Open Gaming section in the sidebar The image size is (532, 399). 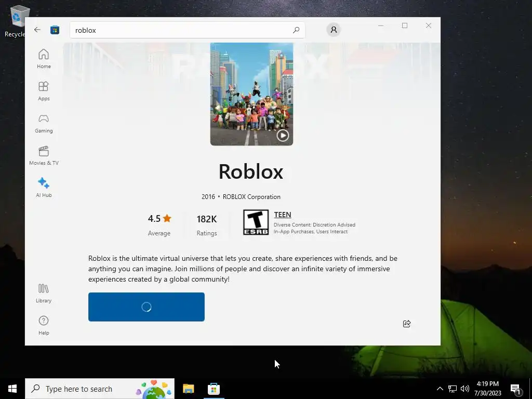(44, 123)
